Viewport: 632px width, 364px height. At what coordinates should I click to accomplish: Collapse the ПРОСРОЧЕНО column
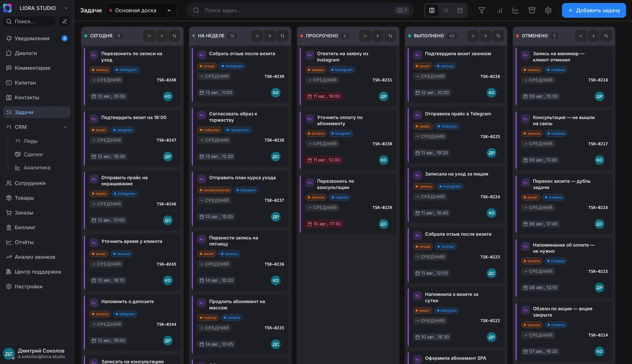pos(365,36)
